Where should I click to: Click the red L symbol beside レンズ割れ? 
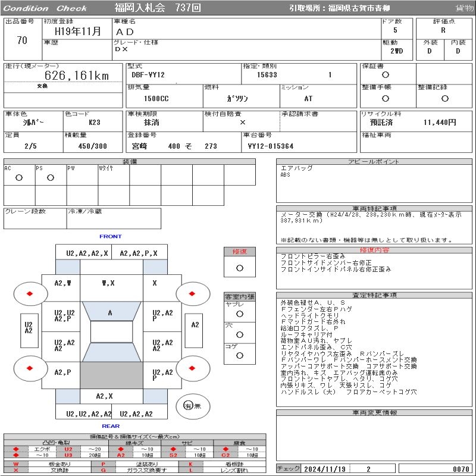[190, 470]
